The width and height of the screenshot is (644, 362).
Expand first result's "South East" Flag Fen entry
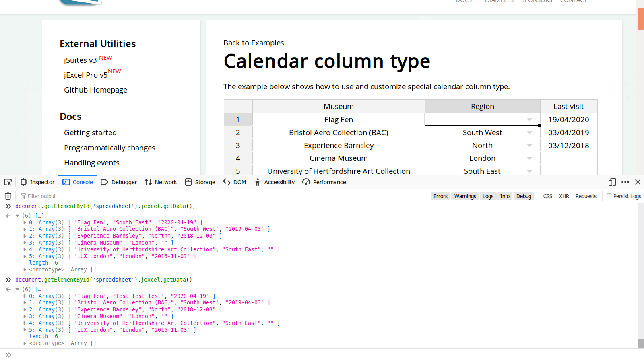25,222
